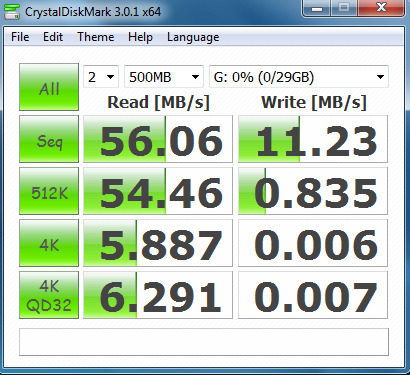Start the 4K test
The height and width of the screenshot is (375, 410).
tap(49, 243)
